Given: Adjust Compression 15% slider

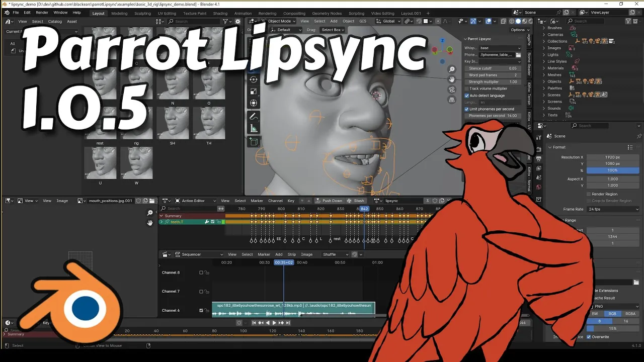Looking at the screenshot, I should [x=612, y=328].
